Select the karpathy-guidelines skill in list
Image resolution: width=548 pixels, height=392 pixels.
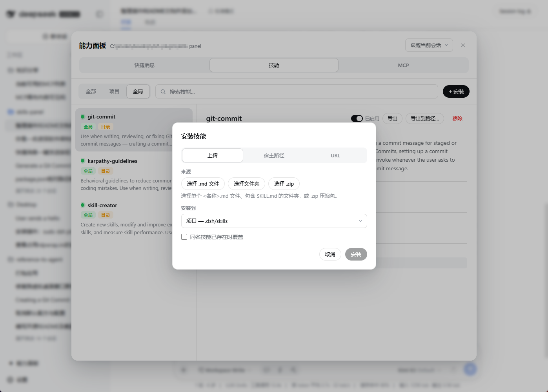pyautogui.click(x=134, y=174)
